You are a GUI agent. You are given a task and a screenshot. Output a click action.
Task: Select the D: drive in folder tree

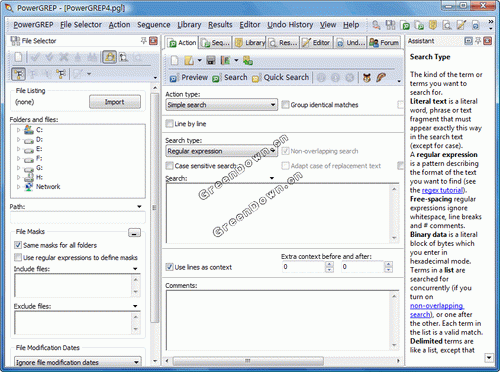(x=39, y=140)
